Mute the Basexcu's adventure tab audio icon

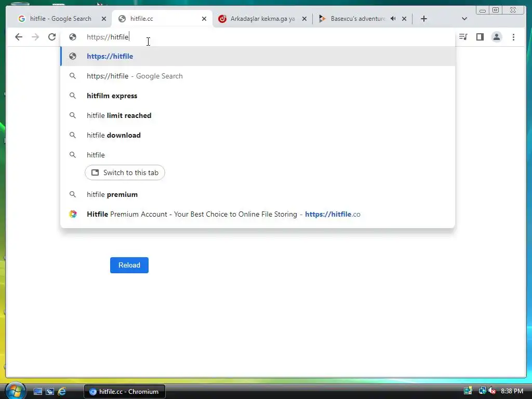393,19
